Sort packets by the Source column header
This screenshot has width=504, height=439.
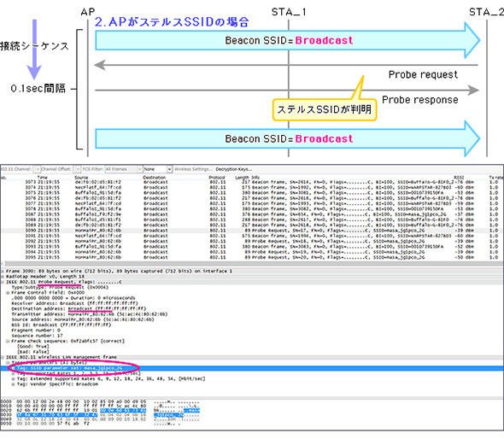(81, 178)
